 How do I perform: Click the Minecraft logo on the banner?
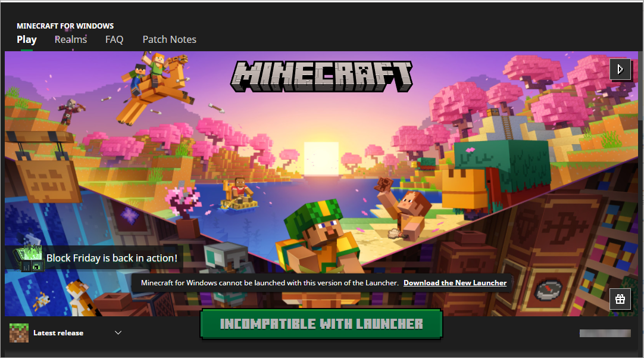coord(321,76)
